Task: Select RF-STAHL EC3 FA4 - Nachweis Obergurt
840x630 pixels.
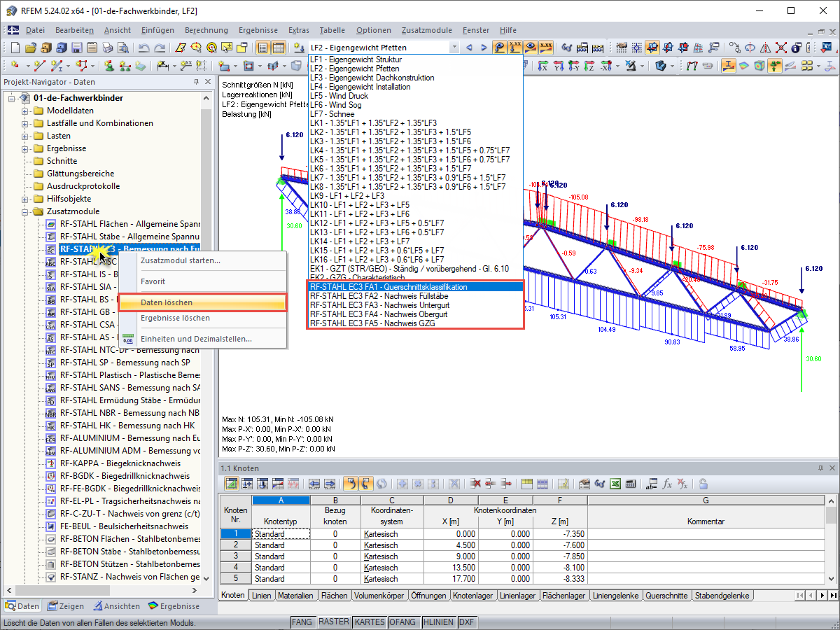Action: pos(416,314)
